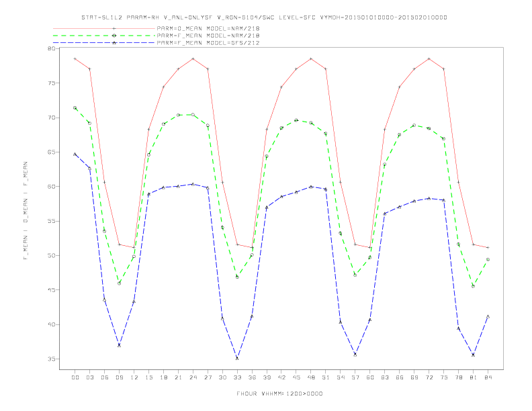The width and height of the screenshot is (532, 411).
Task: Click x-axis forecast hour label 78
Action: (x=459, y=377)
